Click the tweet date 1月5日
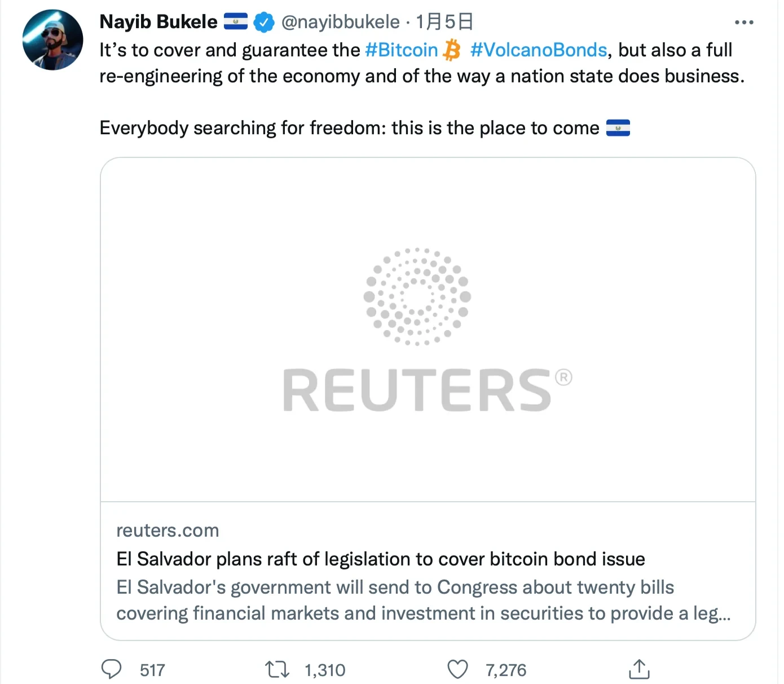 click(444, 22)
